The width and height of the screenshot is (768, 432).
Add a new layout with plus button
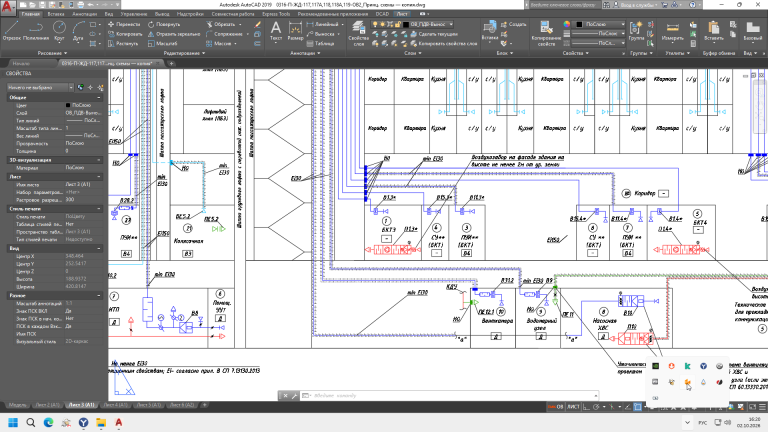coord(205,405)
